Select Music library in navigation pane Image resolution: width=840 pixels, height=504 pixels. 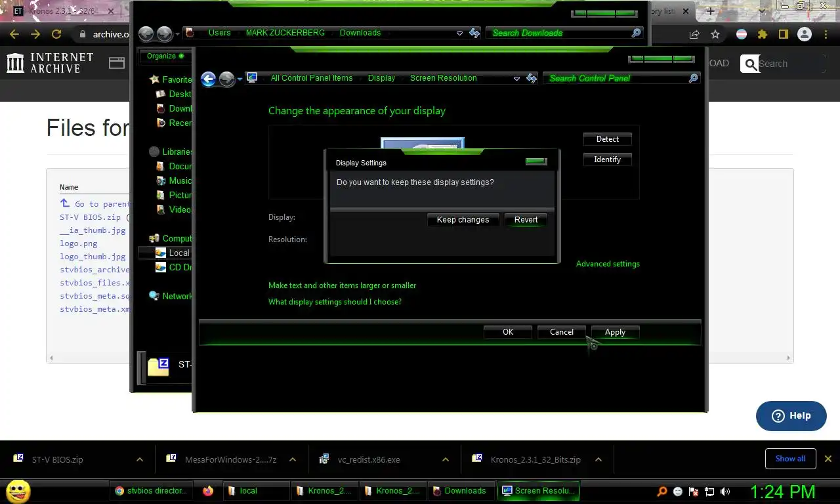pyautogui.click(x=174, y=180)
